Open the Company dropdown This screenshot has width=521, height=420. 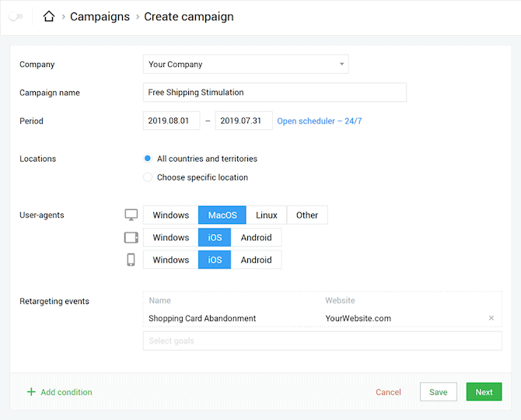(246, 64)
